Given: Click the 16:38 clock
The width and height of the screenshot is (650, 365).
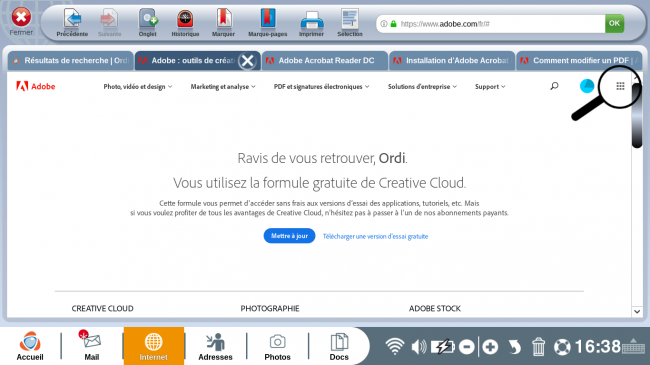Looking at the screenshot, I should [x=598, y=347].
